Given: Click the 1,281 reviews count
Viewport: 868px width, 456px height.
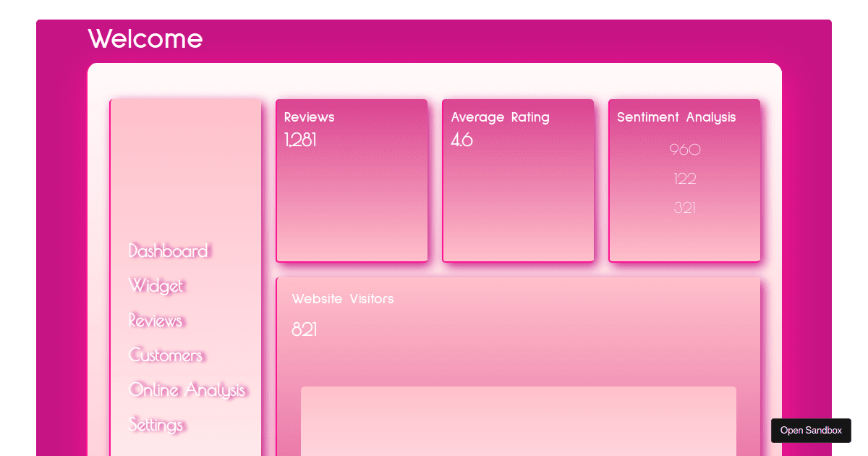Looking at the screenshot, I should coord(299,140).
